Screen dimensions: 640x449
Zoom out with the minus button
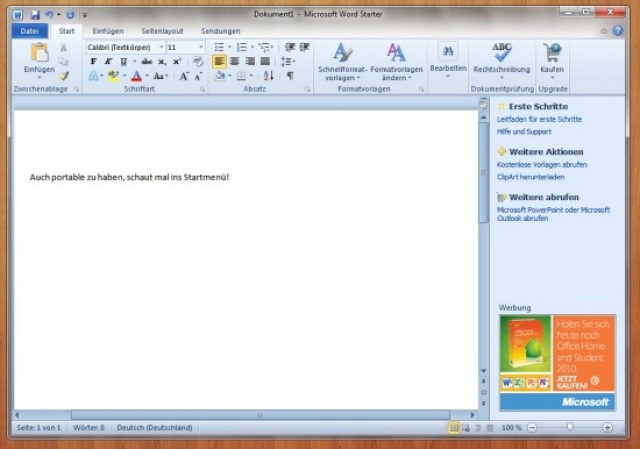tap(532, 427)
